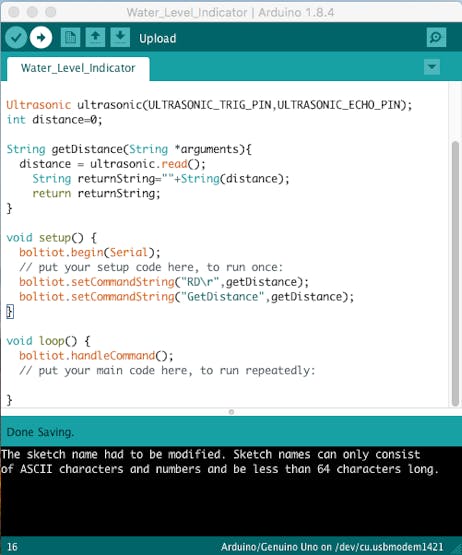Open the Serial Monitor magnifier icon
Image resolution: width=462 pixels, height=555 pixels.
[x=436, y=37]
